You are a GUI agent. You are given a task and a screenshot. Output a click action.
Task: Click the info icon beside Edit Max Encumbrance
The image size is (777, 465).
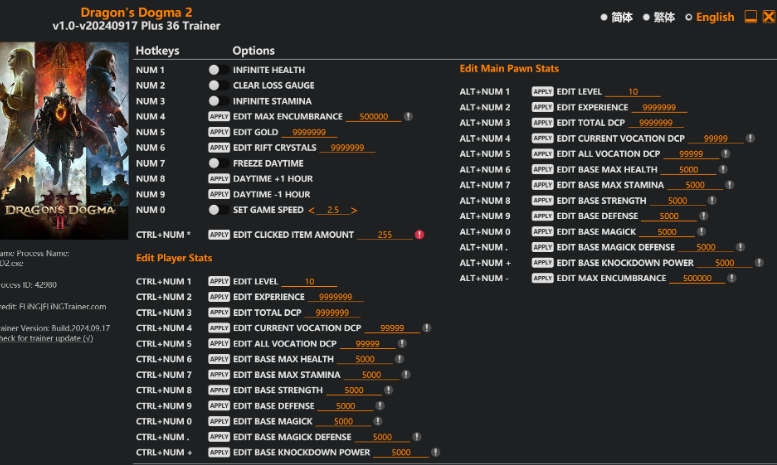point(410,116)
